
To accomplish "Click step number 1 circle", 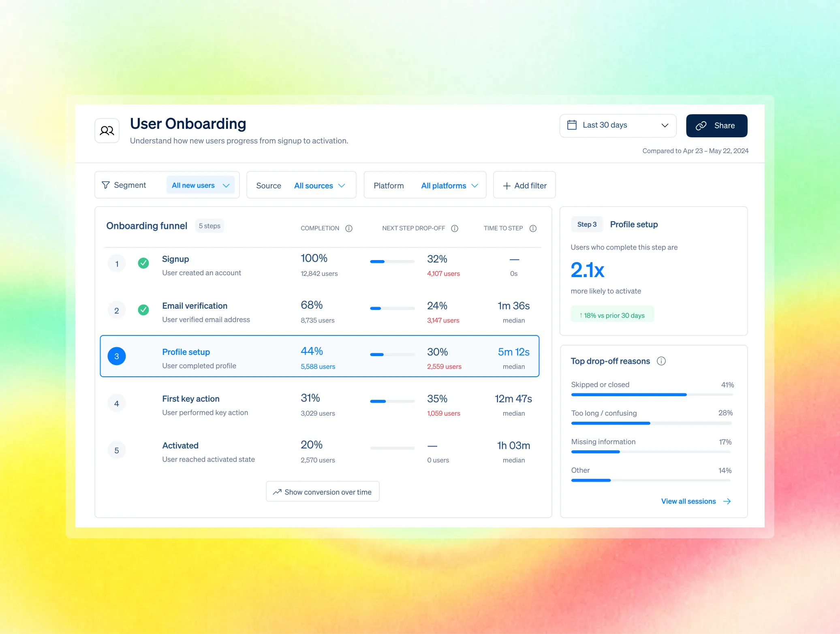I will (x=117, y=264).
